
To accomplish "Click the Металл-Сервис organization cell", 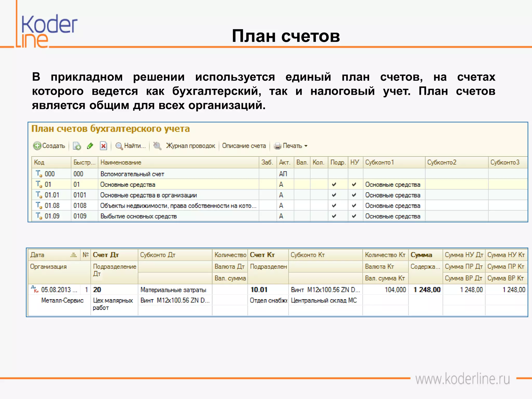I will pyautogui.click(x=62, y=301).
